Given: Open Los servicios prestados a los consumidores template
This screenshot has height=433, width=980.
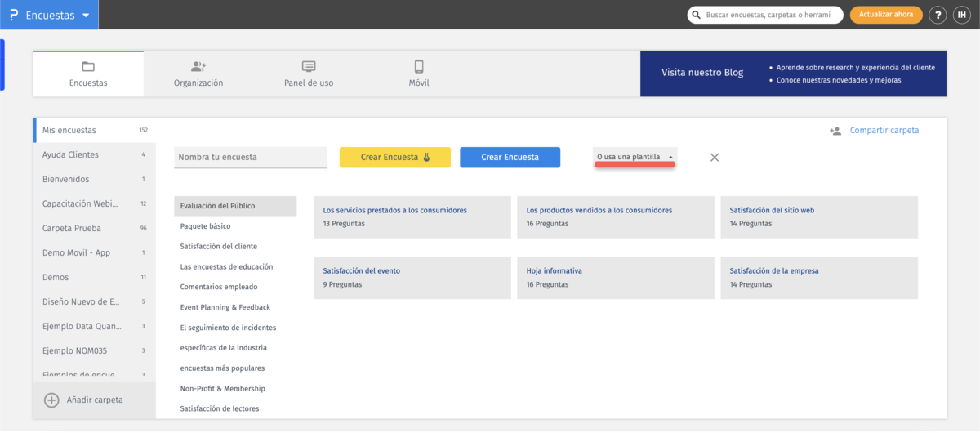Looking at the screenshot, I should (412, 216).
